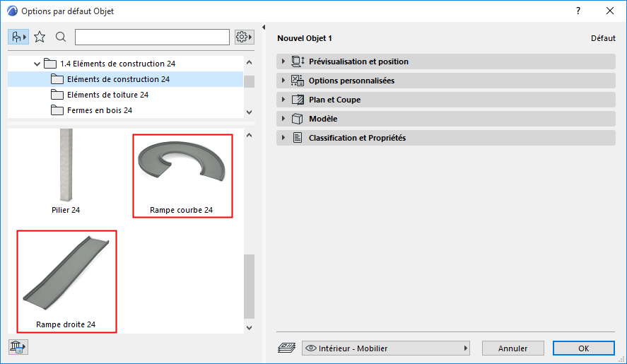
Task: Select the Rampe droite 24 thumbnail
Action: [66, 281]
